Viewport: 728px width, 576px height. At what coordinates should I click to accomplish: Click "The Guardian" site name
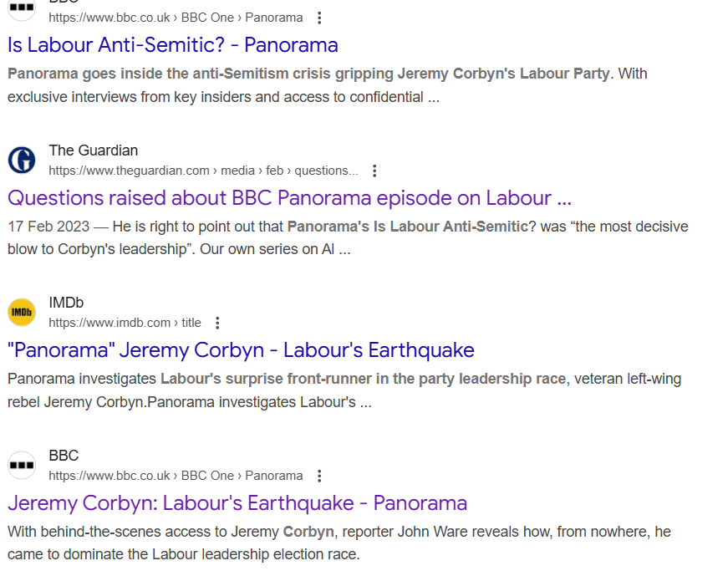point(94,150)
